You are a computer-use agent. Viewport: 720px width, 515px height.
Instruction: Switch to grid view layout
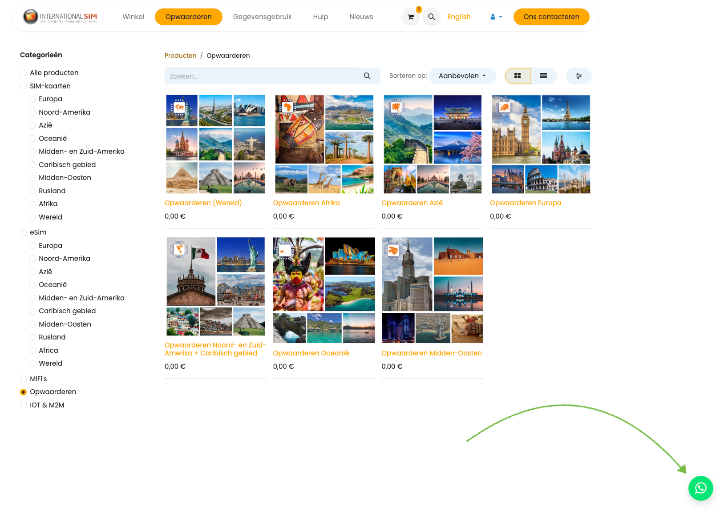(518, 76)
